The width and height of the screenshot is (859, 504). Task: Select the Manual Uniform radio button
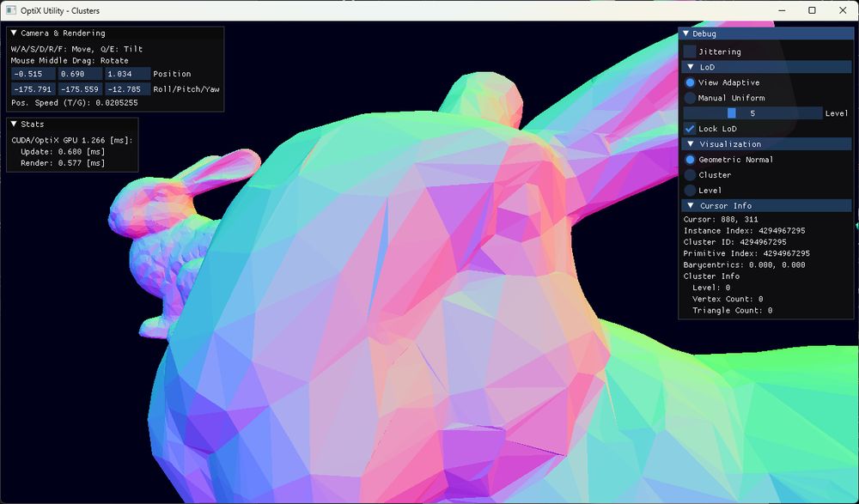[690, 98]
